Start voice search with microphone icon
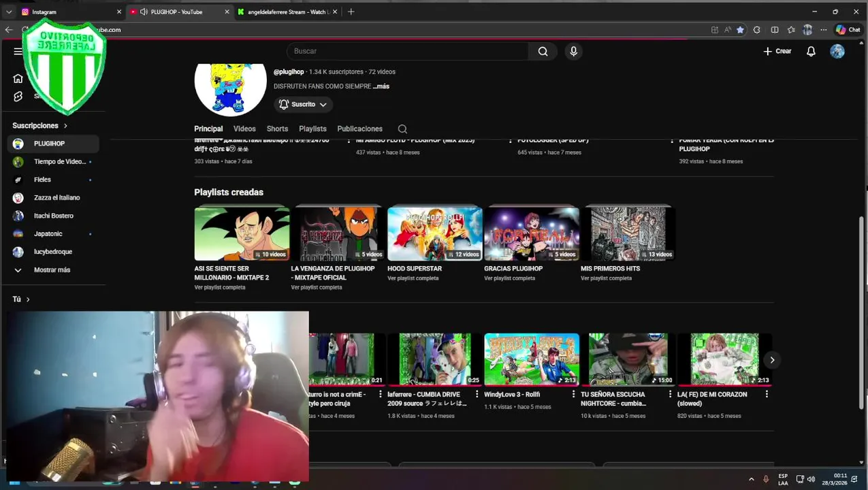 pos(573,51)
